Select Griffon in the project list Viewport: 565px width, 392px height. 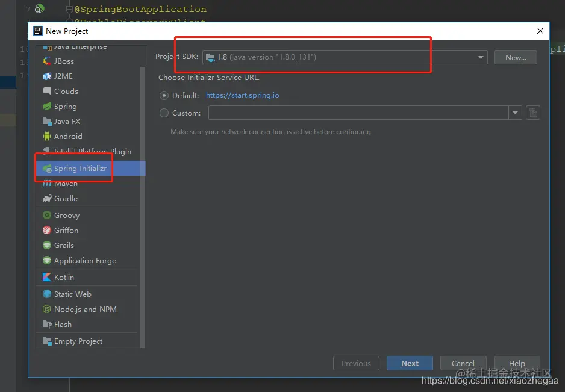[66, 231]
